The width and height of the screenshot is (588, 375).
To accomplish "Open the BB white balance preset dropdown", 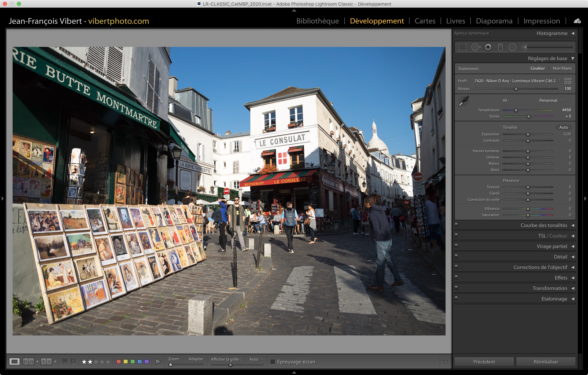I will tap(551, 101).
